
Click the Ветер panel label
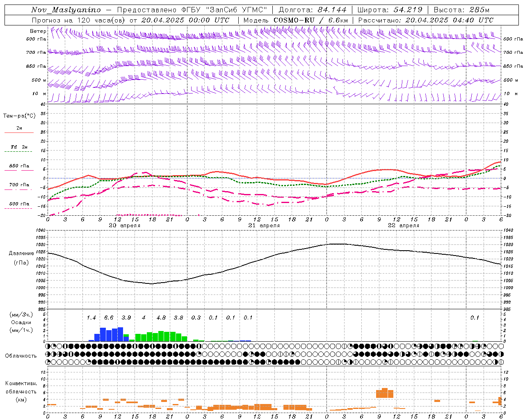[38, 31]
